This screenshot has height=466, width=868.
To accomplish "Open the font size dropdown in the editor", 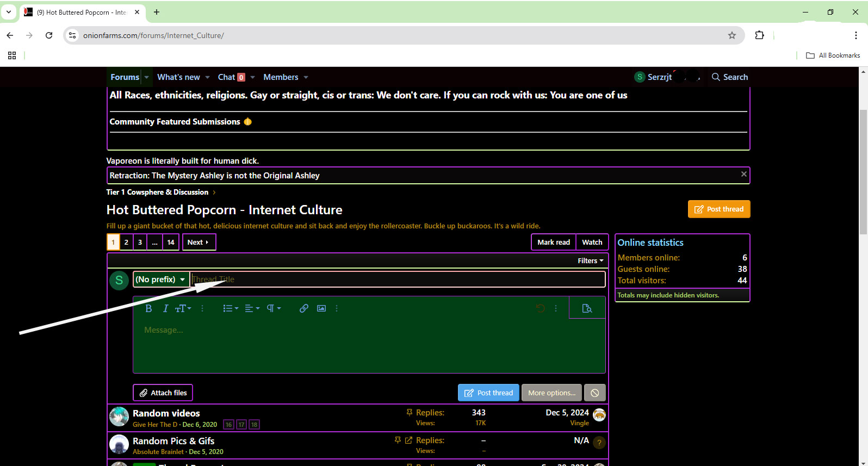I will point(183,308).
